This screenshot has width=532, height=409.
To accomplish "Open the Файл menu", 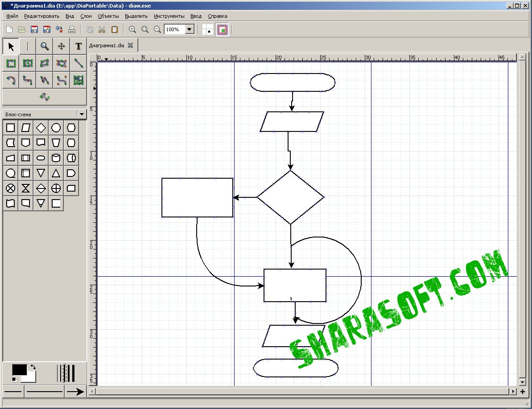I will click(x=12, y=16).
